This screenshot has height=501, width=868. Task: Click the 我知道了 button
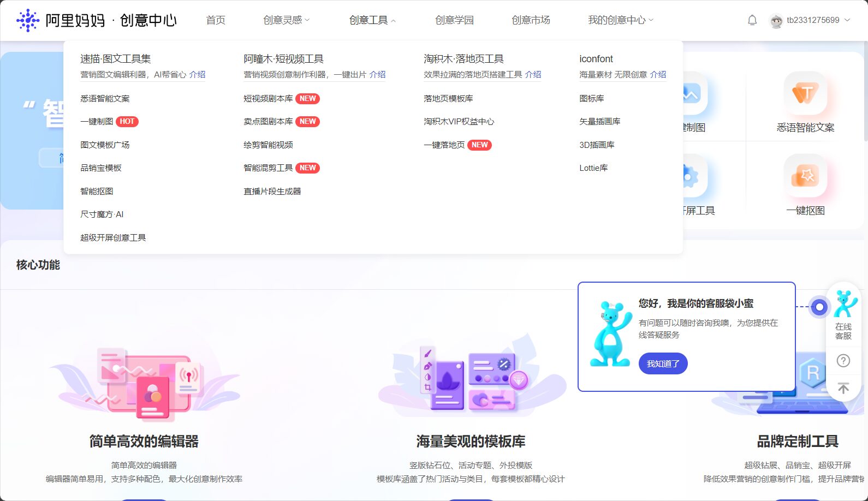(x=663, y=363)
